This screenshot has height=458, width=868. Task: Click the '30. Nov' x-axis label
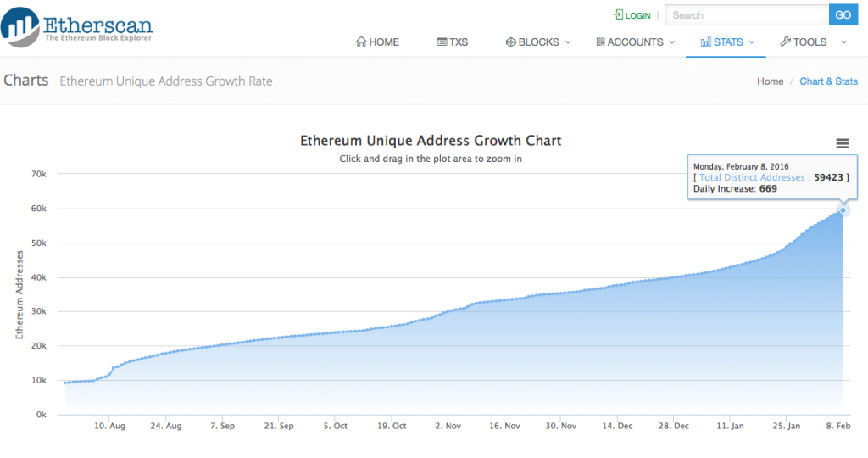coord(561,426)
